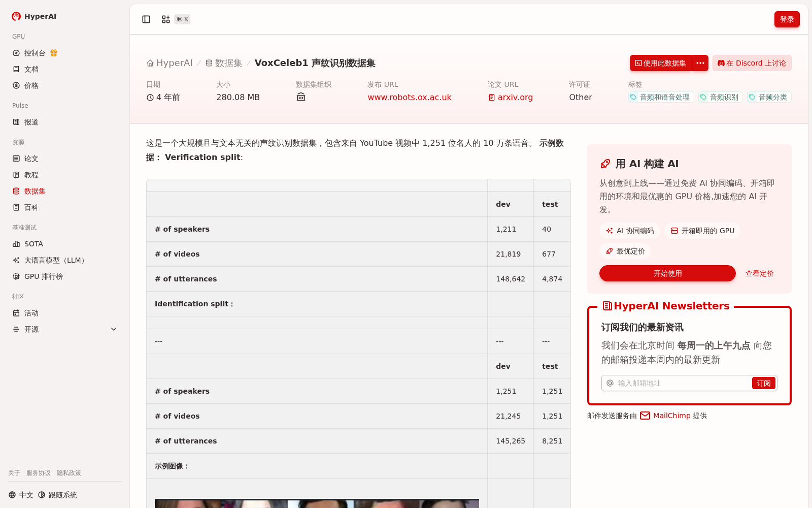Viewport: 812px width, 508px height.
Task: Click the 服务协议 footer link
Action: pos(39,473)
